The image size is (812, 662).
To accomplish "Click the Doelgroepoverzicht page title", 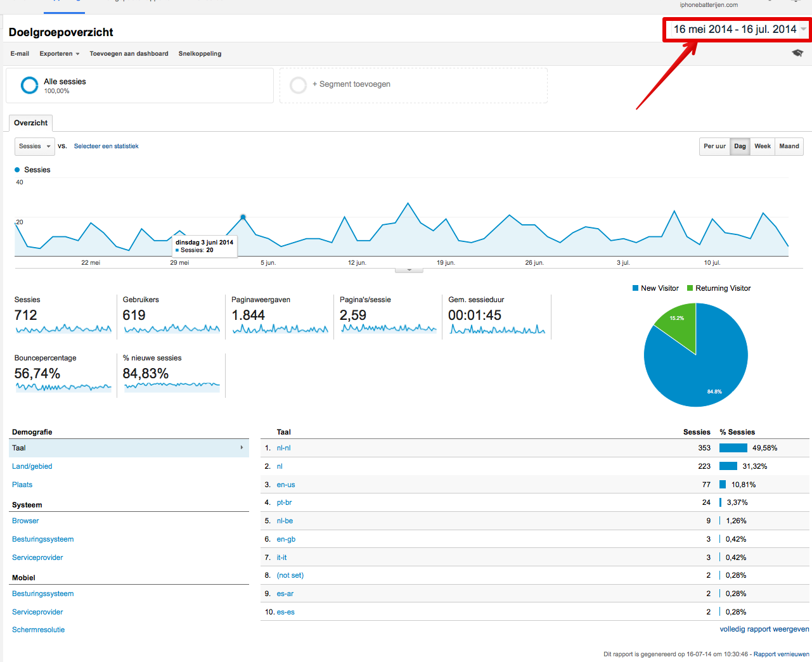I will click(x=61, y=32).
